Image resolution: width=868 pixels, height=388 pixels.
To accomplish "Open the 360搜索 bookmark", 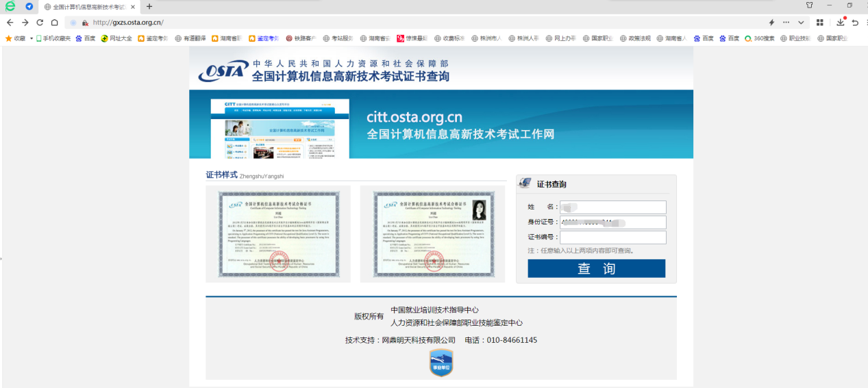I will pyautogui.click(x=760, y=38).
